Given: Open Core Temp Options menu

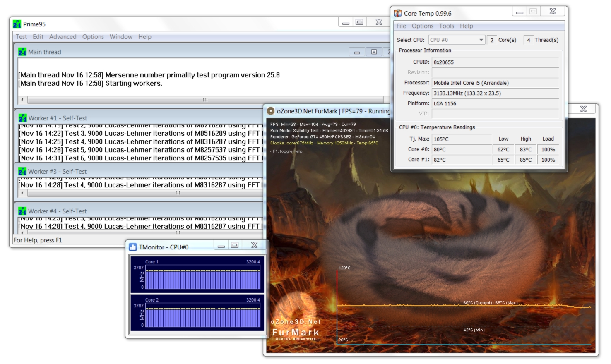Looking at the screenshot, I should click(x=422, y=26).
